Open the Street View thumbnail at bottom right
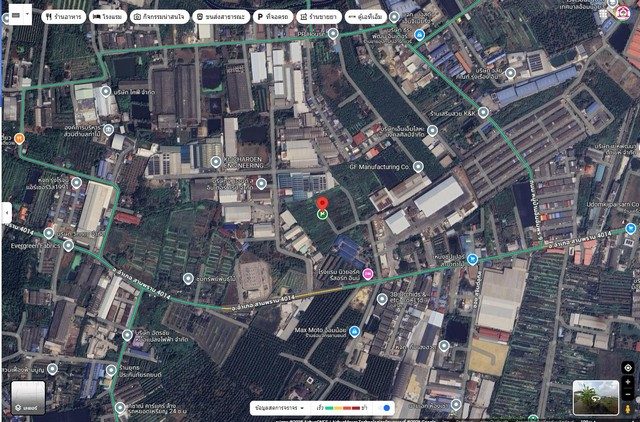The width and height of the screenshot is (640, 422). tap(595, 396)
